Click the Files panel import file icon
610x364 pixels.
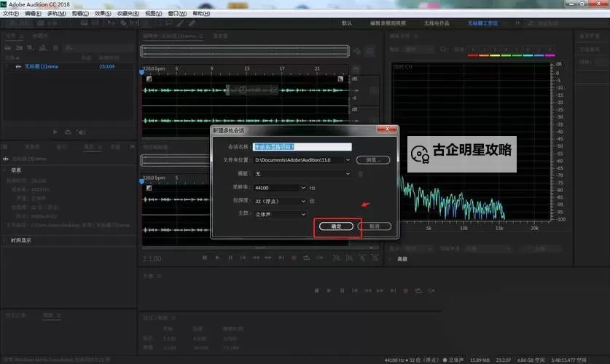point(19,48)
